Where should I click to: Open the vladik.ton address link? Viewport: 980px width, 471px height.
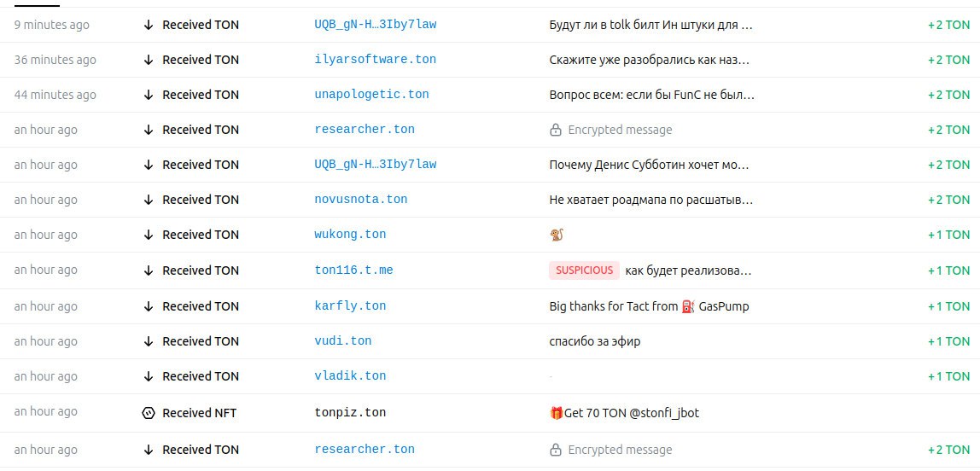(350, 376)
